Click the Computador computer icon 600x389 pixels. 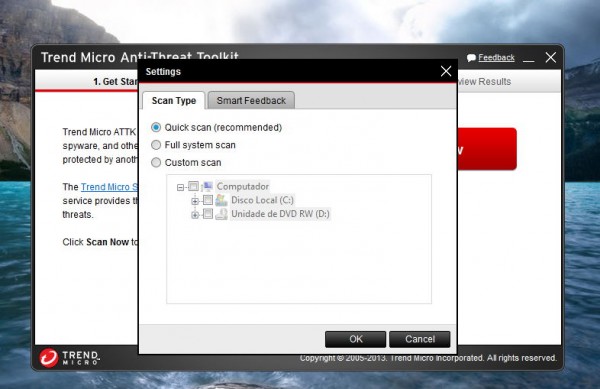click(208, 186)
